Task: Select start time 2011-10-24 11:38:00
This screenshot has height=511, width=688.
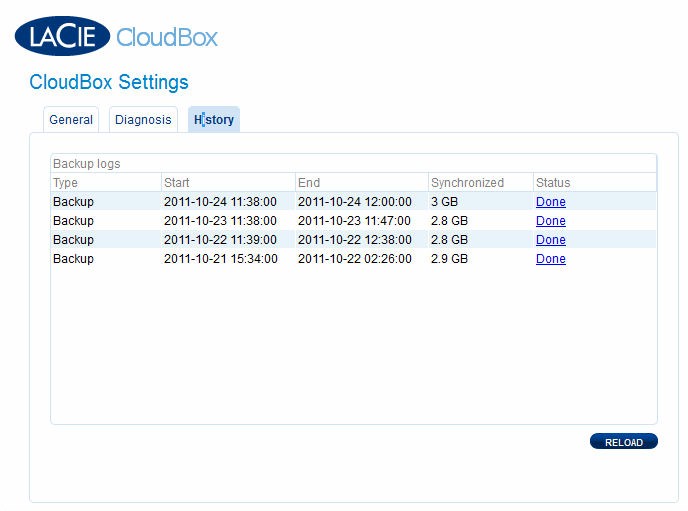Action: [220, 202]
